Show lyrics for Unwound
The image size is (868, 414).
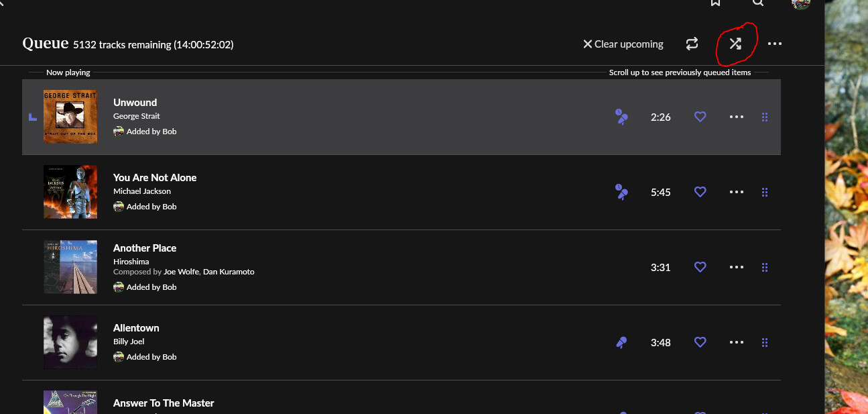622,117
